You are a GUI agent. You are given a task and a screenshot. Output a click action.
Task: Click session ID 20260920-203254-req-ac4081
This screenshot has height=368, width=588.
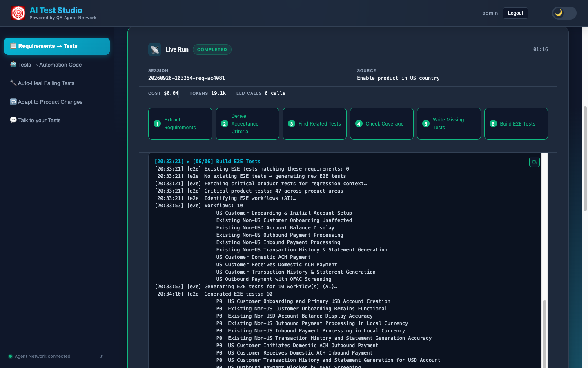[186, 78]
